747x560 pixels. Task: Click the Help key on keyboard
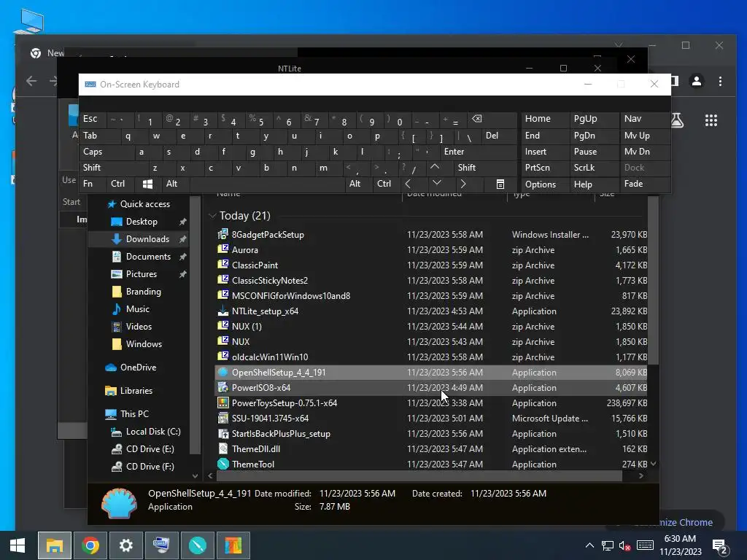pos(595,184)
